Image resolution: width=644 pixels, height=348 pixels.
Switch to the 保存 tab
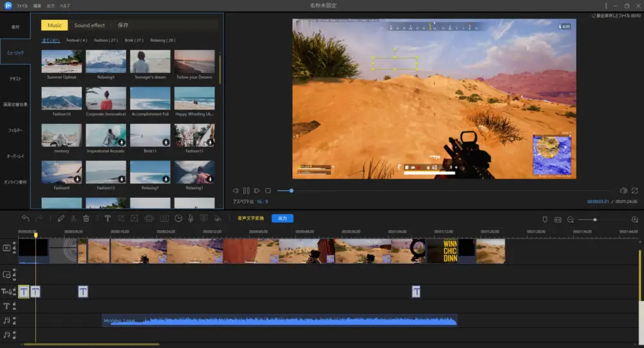point(123,25)
